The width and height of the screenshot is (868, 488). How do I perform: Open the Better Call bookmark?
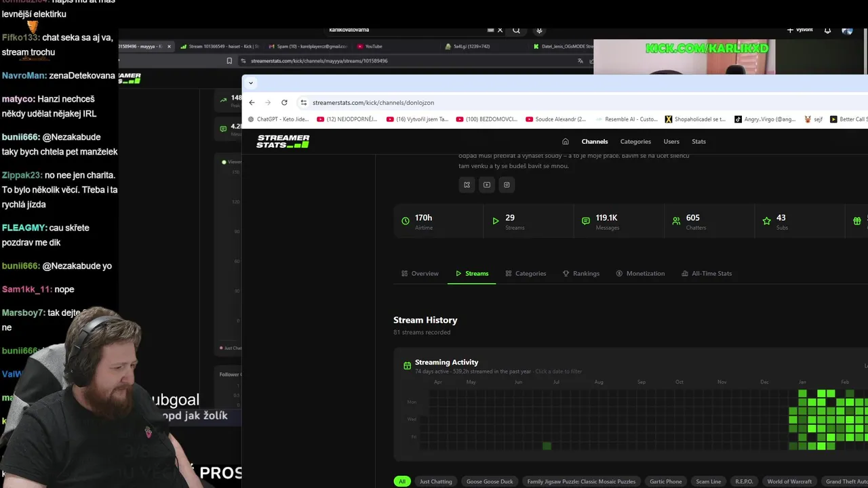[x=848, y=119]
